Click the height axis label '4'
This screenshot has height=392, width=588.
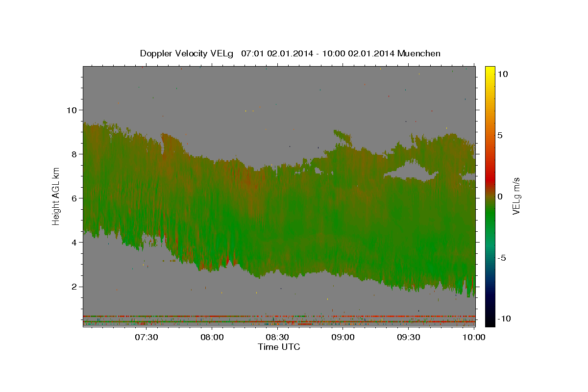(x=74, y=242)
